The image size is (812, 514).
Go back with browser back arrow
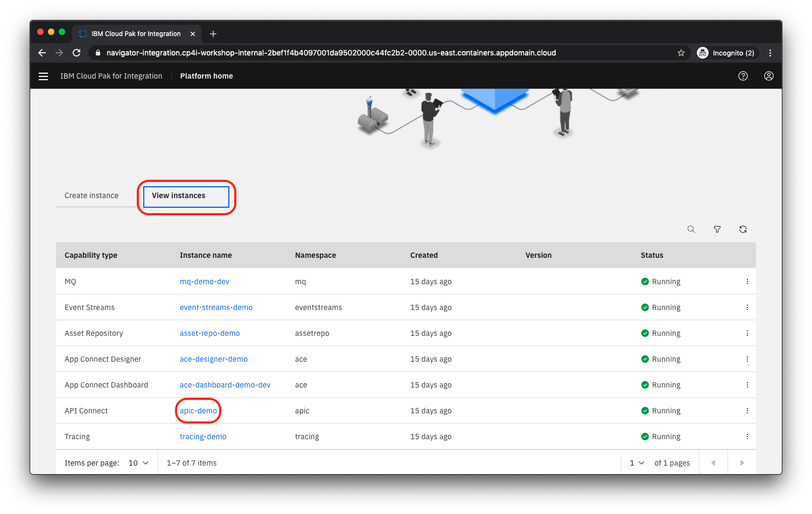[x=42, y=53]
